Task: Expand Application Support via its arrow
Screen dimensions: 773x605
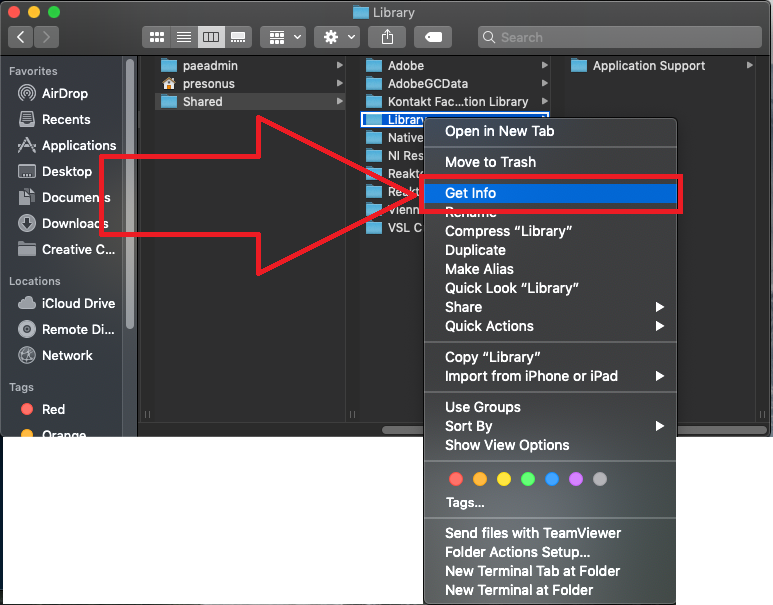Action: pyautogui.click(x=749, y=65)
